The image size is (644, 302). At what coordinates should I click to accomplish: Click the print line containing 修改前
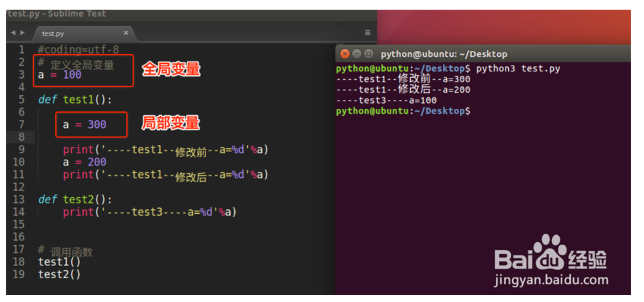tap(166, 150)
